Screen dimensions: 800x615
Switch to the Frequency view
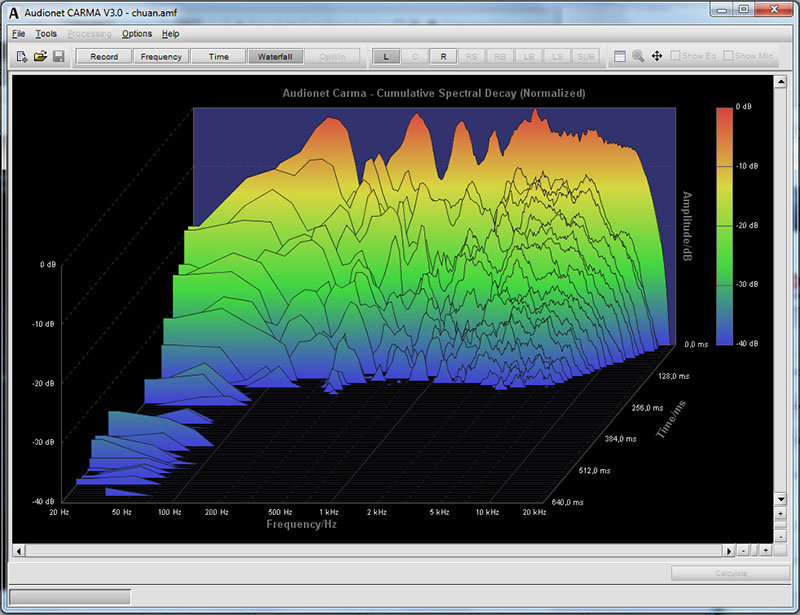[x=161, y=57]
